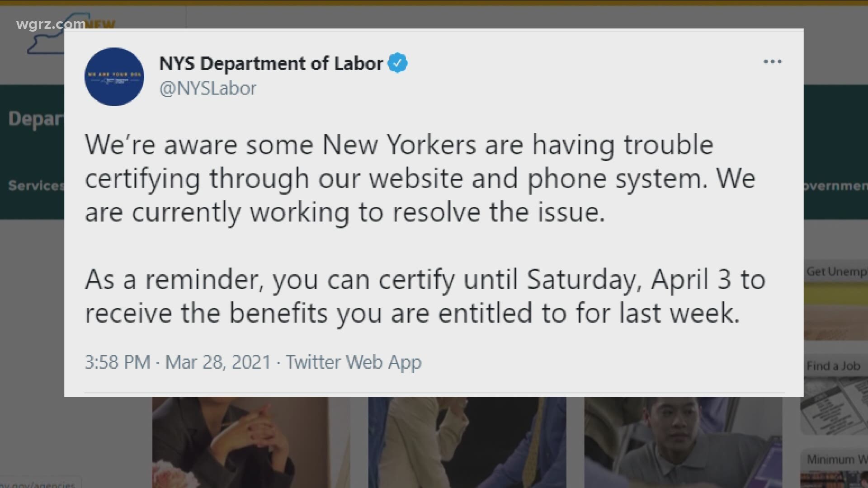The height and width of the screenshot is (488, 868).
Task: Click the blue verified checkmark badge
Action: click(x=397, y=63)
